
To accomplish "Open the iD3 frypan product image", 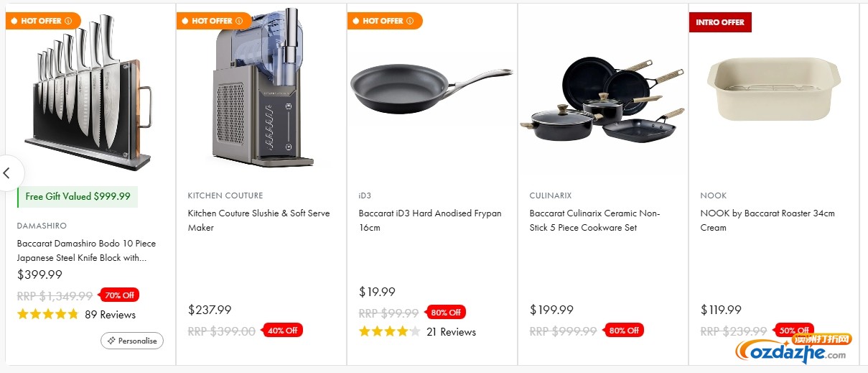I will coord(431,90).
